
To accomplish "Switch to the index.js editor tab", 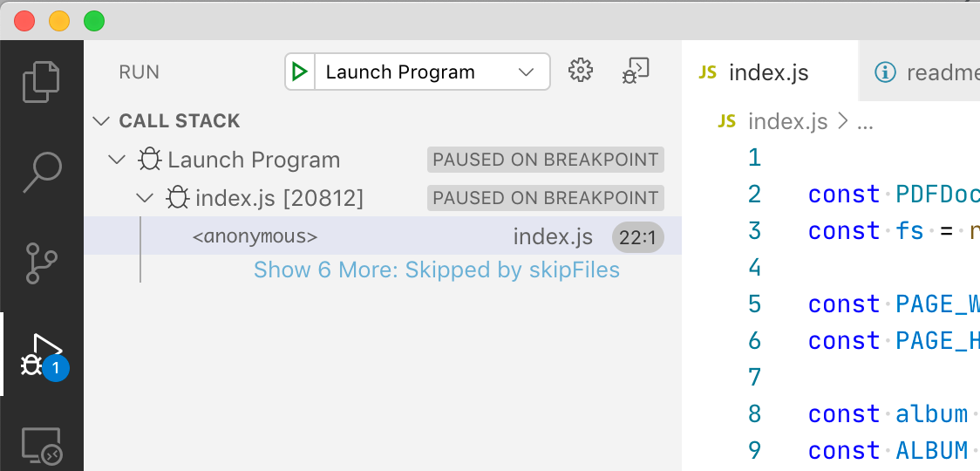I will pyautogui.click(x=767, y=72).
